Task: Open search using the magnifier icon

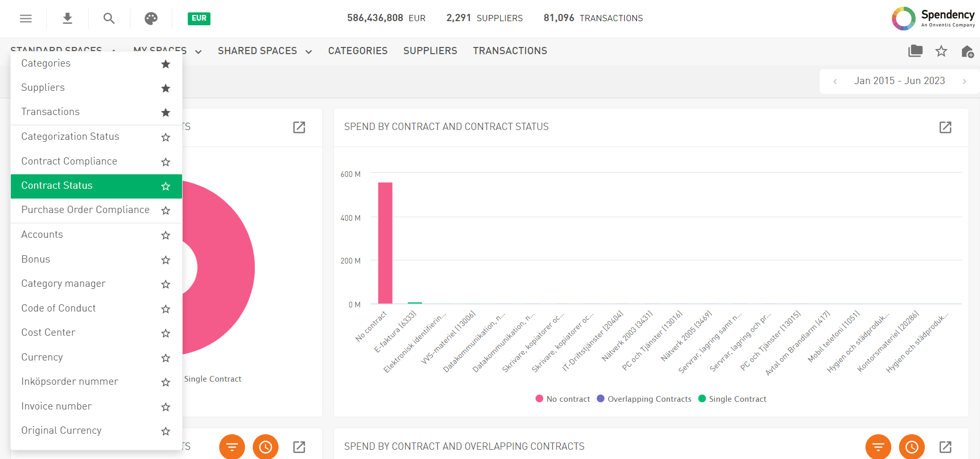Action: [109, 19]
